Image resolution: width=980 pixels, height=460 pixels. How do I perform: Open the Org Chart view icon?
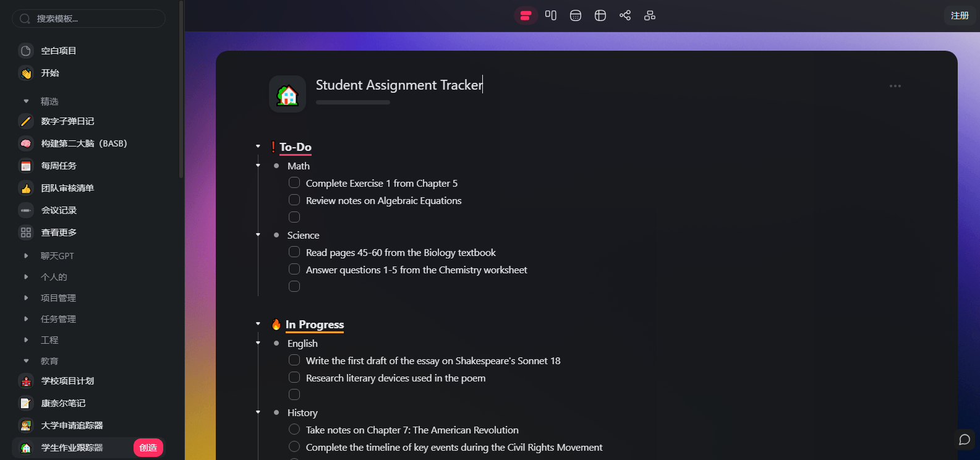pos(650,15)
